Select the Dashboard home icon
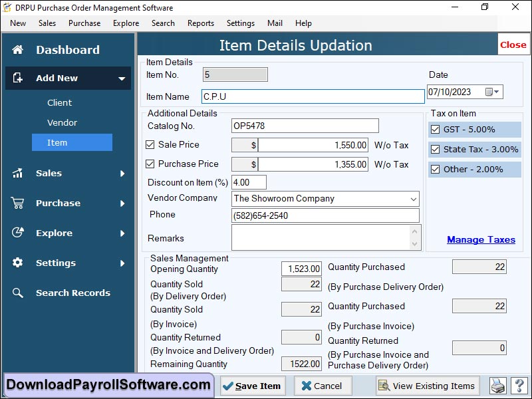This screenshot has width=532, height=399. [19, 49]
